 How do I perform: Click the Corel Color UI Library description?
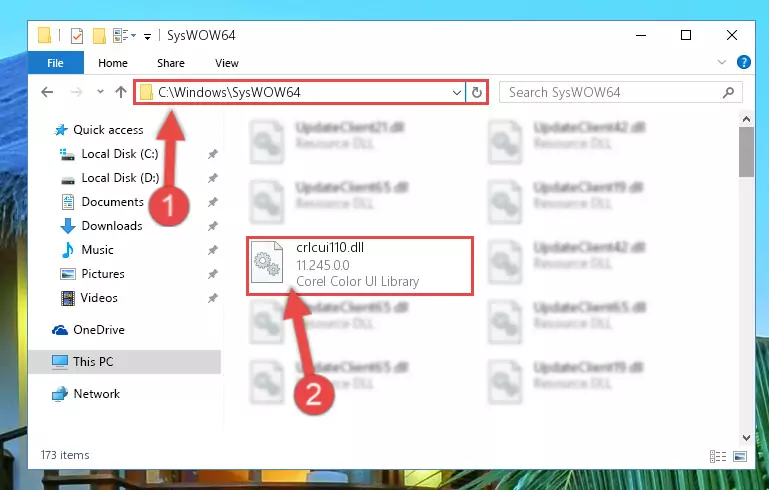(358, 282)
